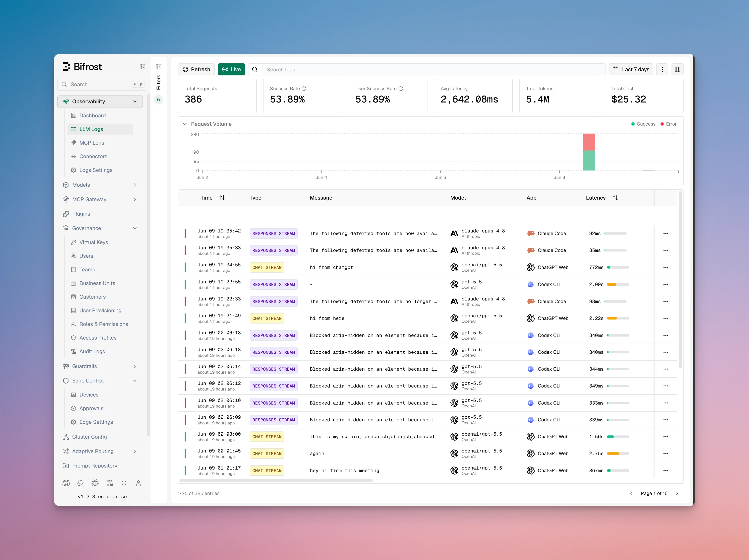Toggle Success series in chart legend
Screen dimensions: 749x560
click(x=643, y=124)
